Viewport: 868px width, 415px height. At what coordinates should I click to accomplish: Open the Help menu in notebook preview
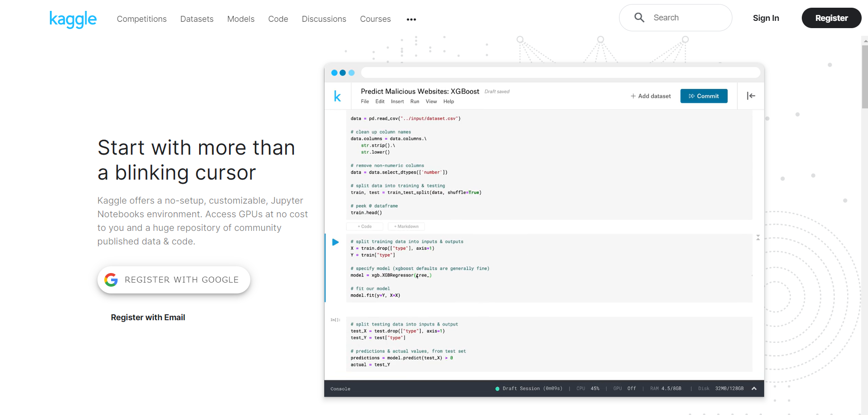click(449, 102)
